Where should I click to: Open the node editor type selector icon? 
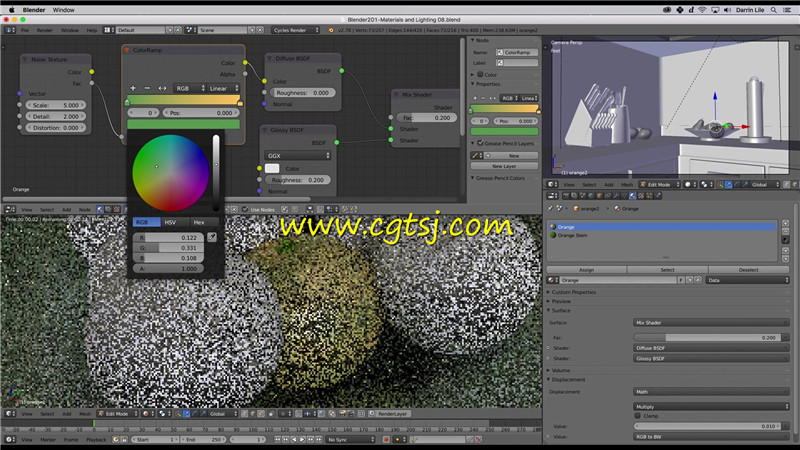click(10, 209)
